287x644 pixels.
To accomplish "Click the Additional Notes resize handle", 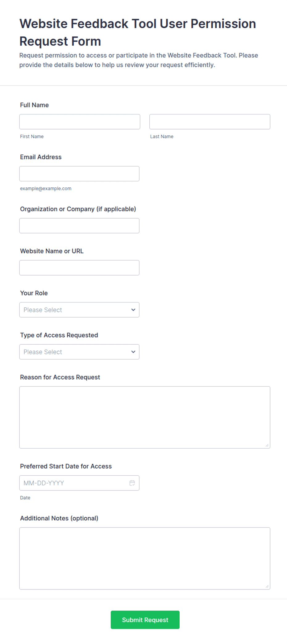I will point(267,586).
